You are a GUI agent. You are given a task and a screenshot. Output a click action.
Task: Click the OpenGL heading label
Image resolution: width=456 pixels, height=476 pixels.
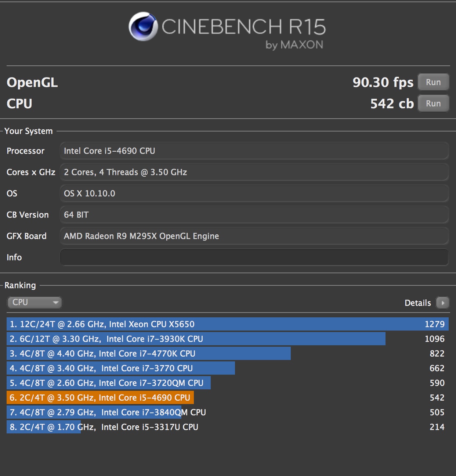coord(32,83)
